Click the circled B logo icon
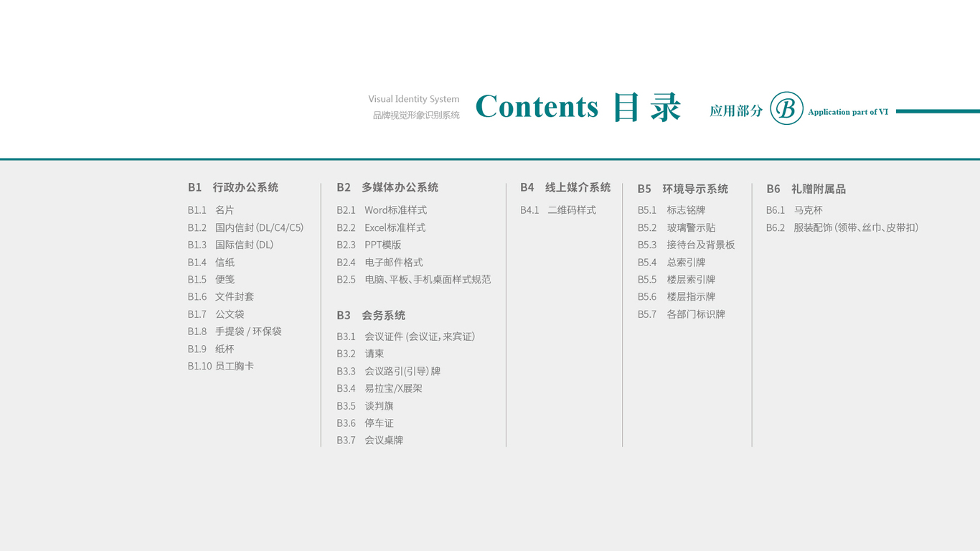The image size is (980, 551). pos(786,108)
